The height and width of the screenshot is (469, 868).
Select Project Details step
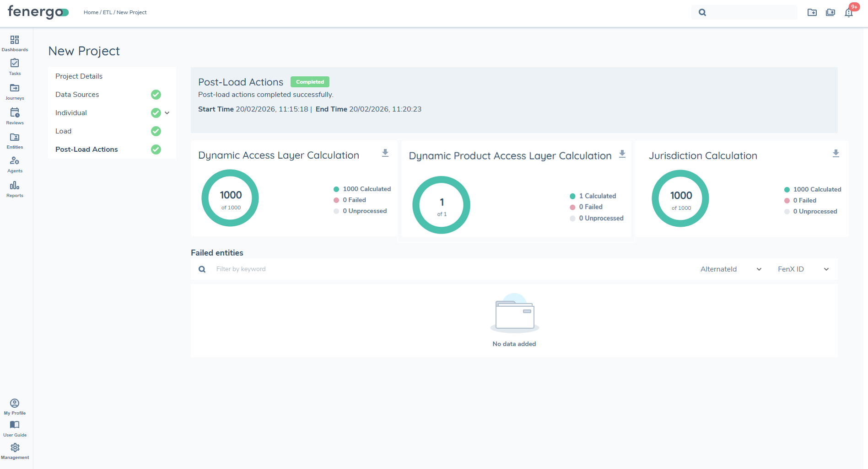pyautogui.click(x=79, y=76)
